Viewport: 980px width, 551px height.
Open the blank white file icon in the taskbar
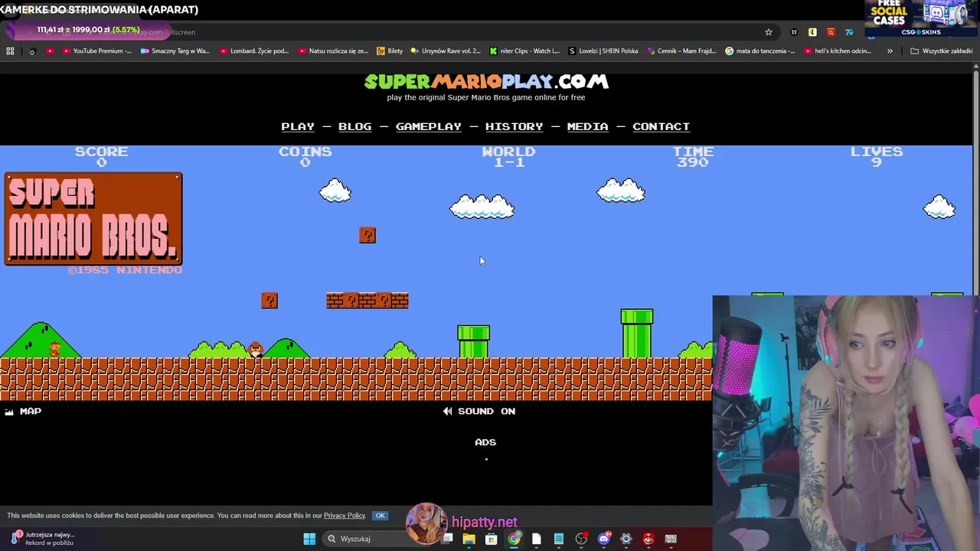tap(536, 539)
